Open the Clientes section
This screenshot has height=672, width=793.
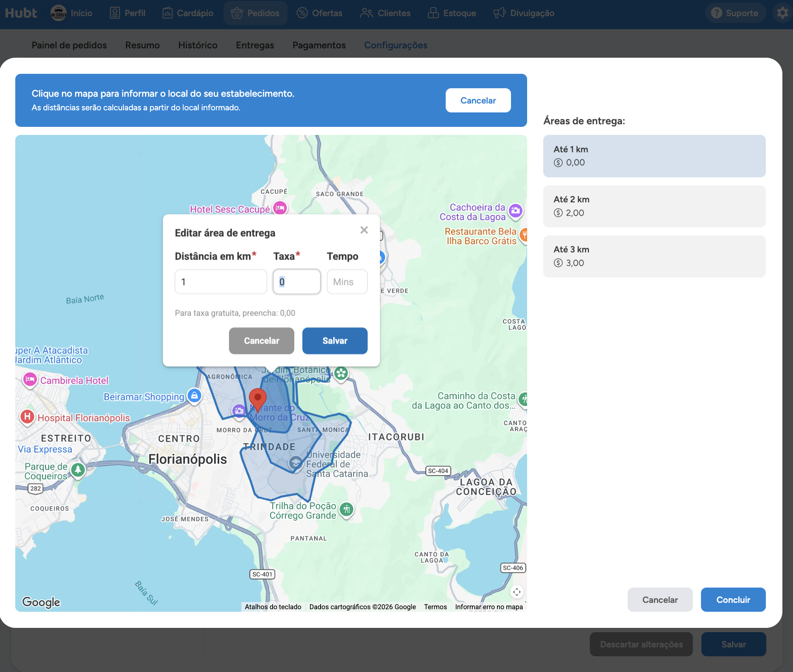(385, 13)
